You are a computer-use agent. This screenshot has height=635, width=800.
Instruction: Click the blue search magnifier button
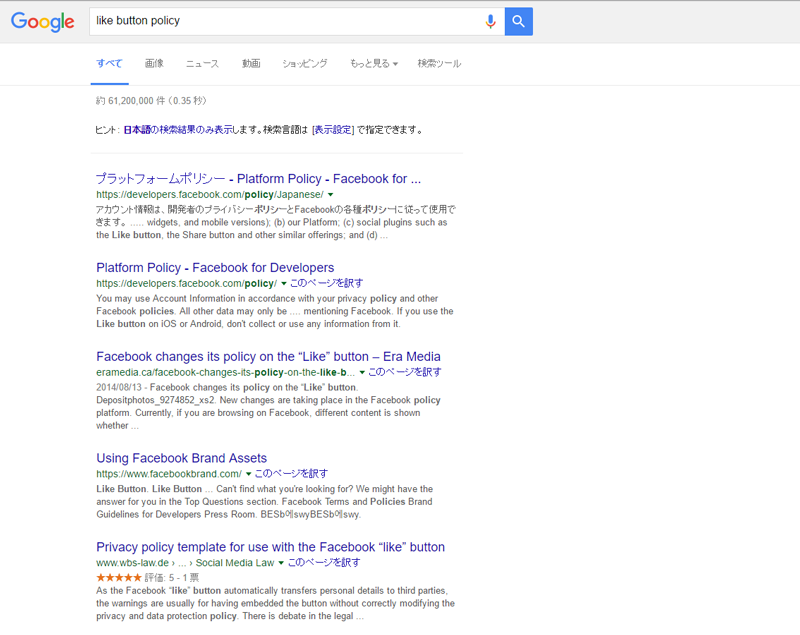point(518,21)
